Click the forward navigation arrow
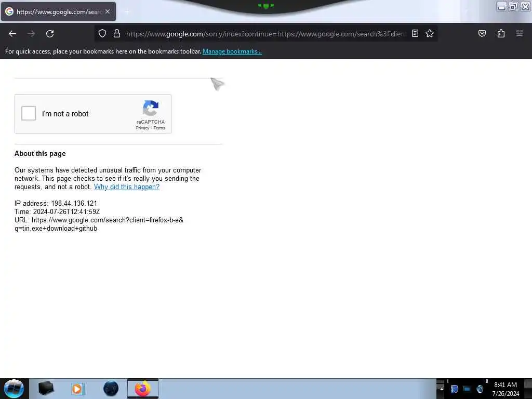Screen dimensions: 532x399 pyautogui.click(x=31, y=34)
